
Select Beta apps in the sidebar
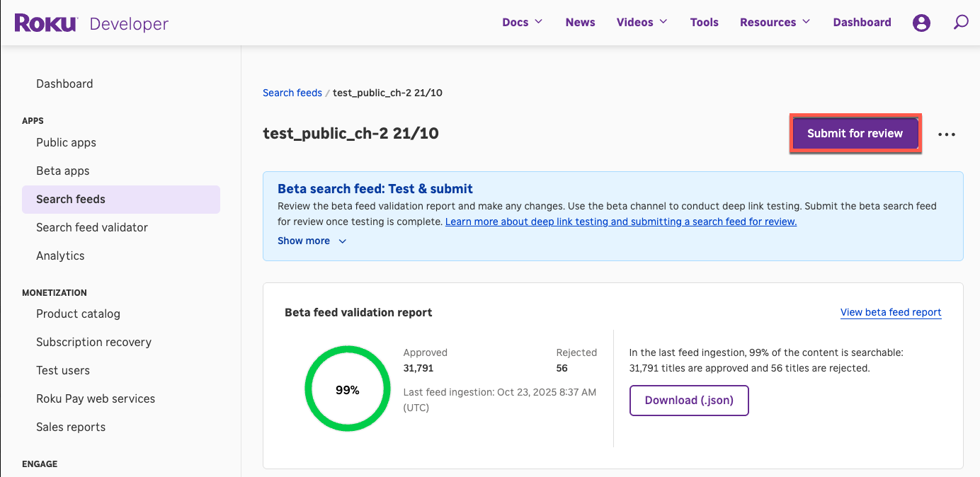[63, 171]
